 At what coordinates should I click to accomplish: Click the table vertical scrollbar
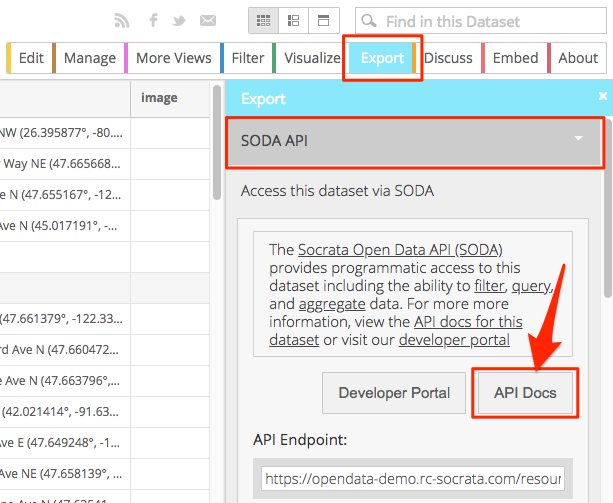pos(217,143)
